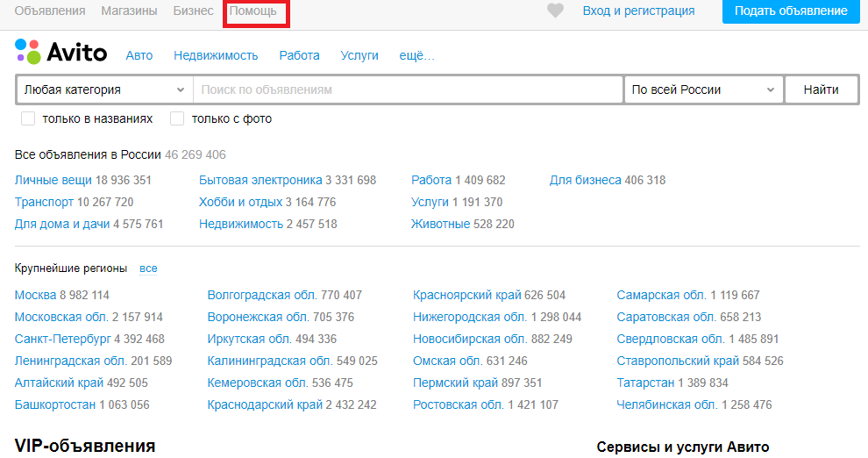The image size is (868, 458).
Task: Choose the Татарстан region link
Action: (645, 383)
